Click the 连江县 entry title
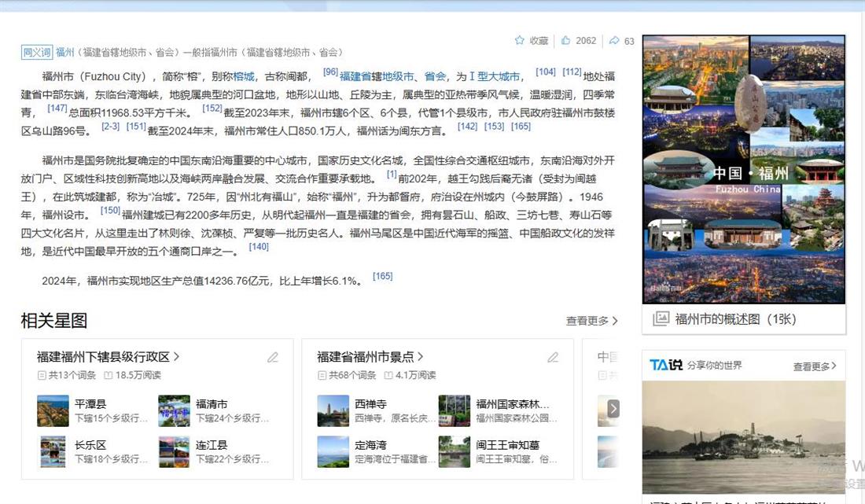 click(x=212, y=444)
